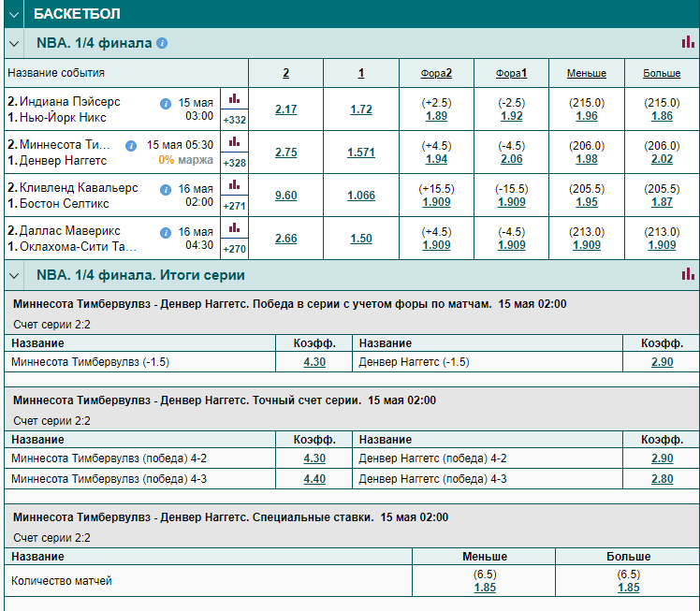Viewport: 700px width, 611px height.
Task: Open info icon next to NBA. 1/4 финала title
Action: (162, 43)
